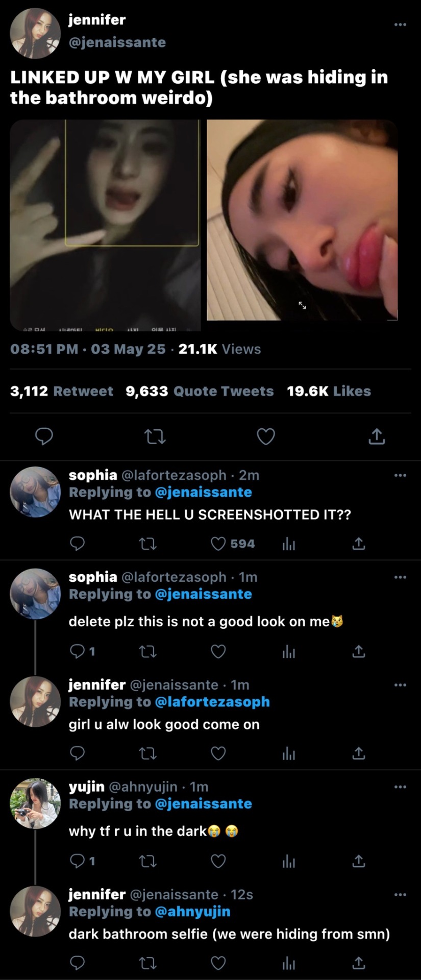Like yujin's 'in the dark' reply
Screen dimensions: 421x980
[218, 861]
